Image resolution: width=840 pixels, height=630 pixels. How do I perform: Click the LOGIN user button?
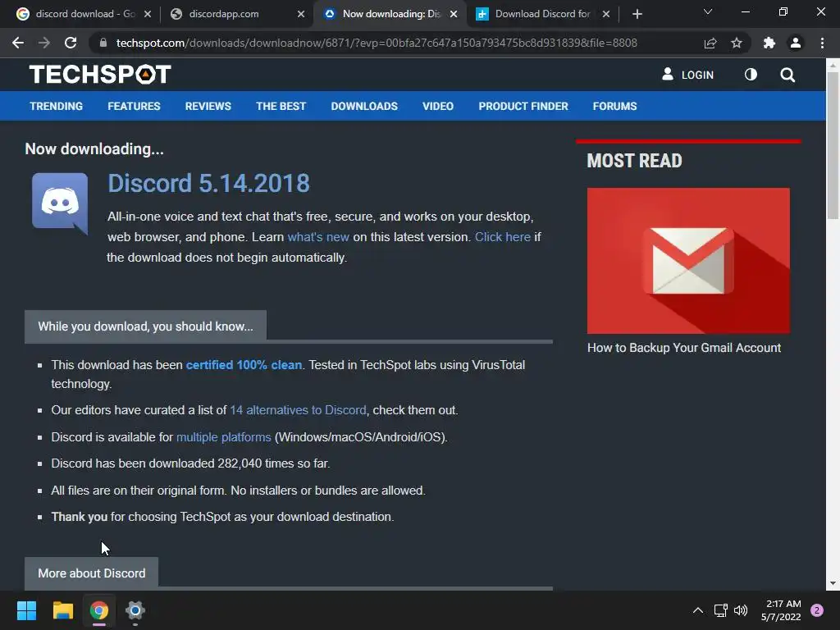click(688, 75)
